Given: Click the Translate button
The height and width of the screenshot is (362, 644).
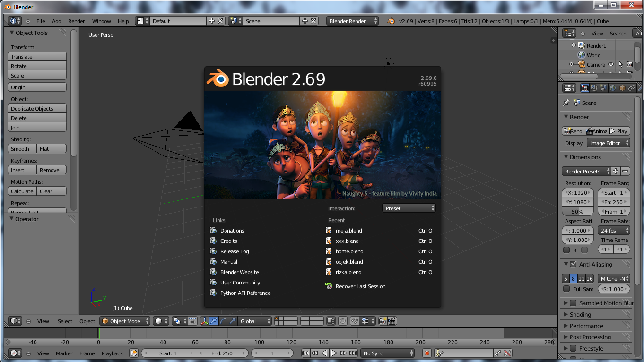Looking at the screenshot, I should pyautogui.click(x=37, y=56).
